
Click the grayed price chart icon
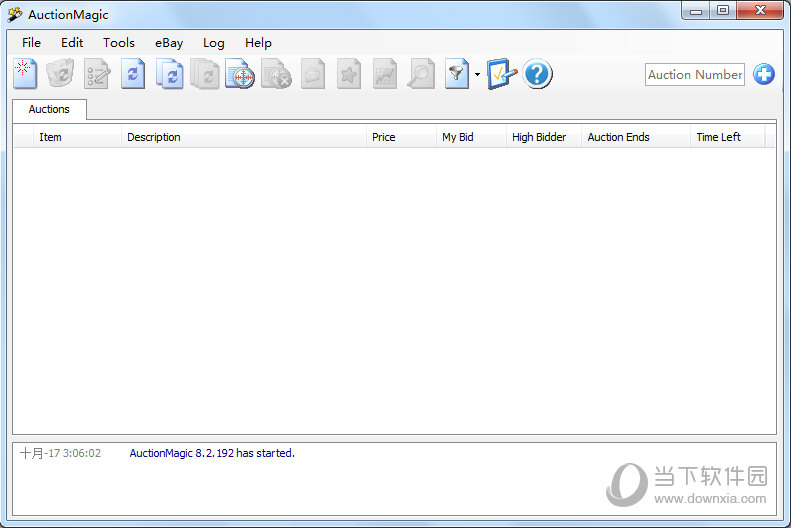click(x=385, y=74)
